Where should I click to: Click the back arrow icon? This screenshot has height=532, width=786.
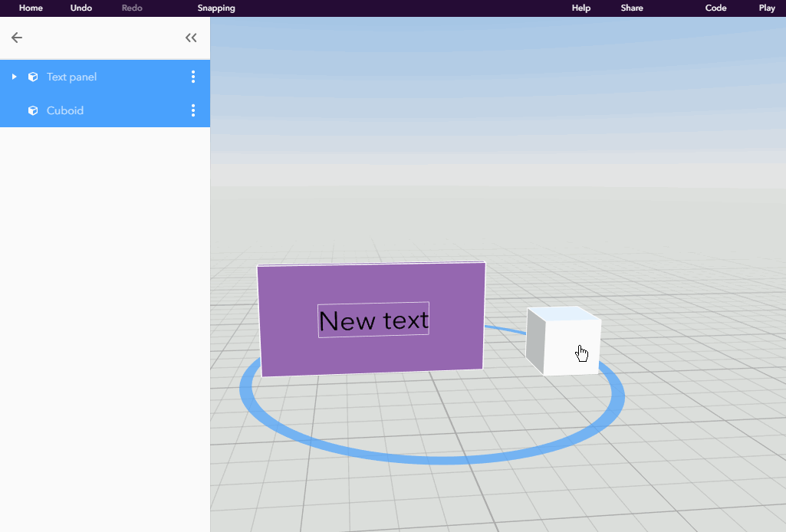pos(17,38)
